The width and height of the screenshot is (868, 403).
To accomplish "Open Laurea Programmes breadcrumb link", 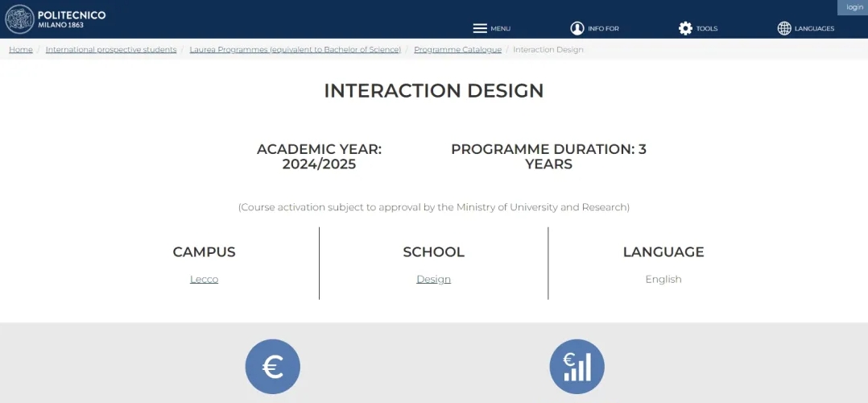I will click(295, 49).
